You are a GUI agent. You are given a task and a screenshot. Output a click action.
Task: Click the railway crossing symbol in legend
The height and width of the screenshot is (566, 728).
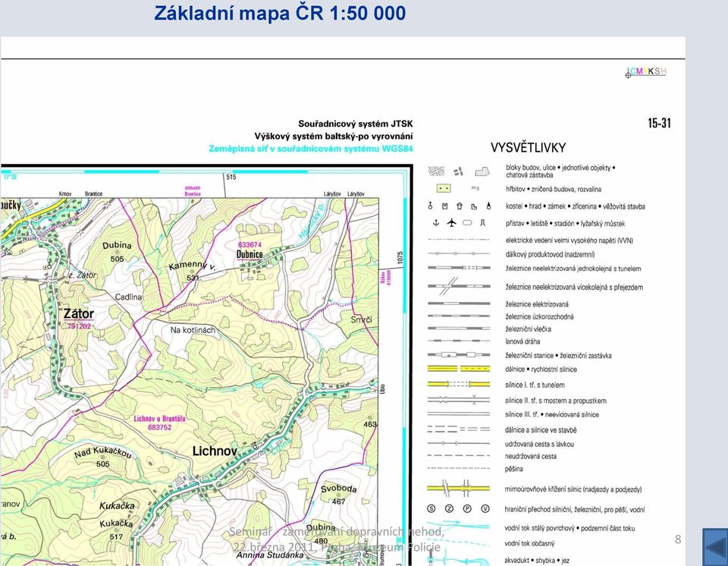[458, 286]
